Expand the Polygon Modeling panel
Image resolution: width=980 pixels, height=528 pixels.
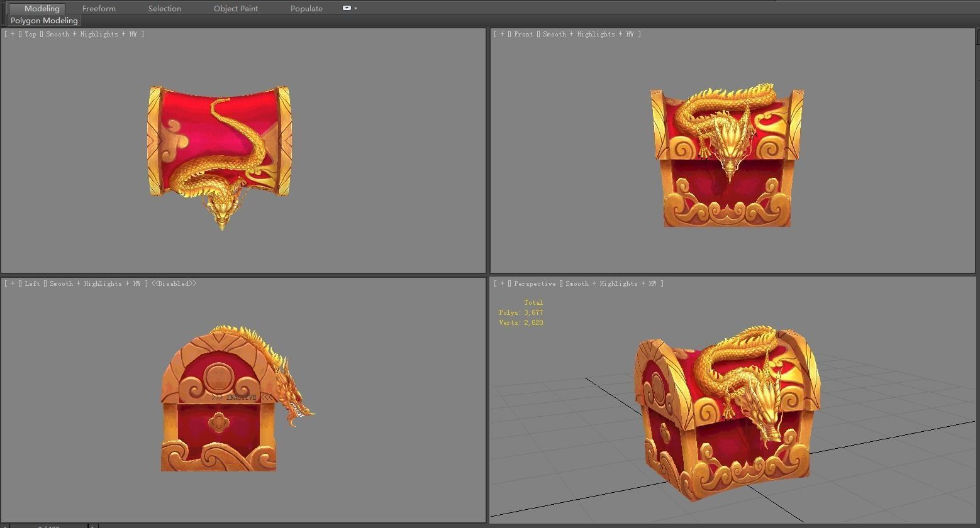click(44, 20)
